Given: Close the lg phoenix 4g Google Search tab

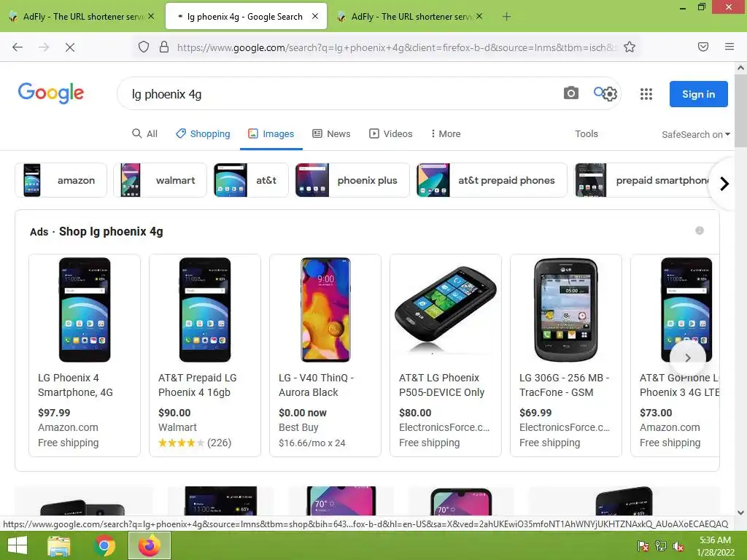Looking at the screenshot, I should pyautogui.click(x=315, y=16).
